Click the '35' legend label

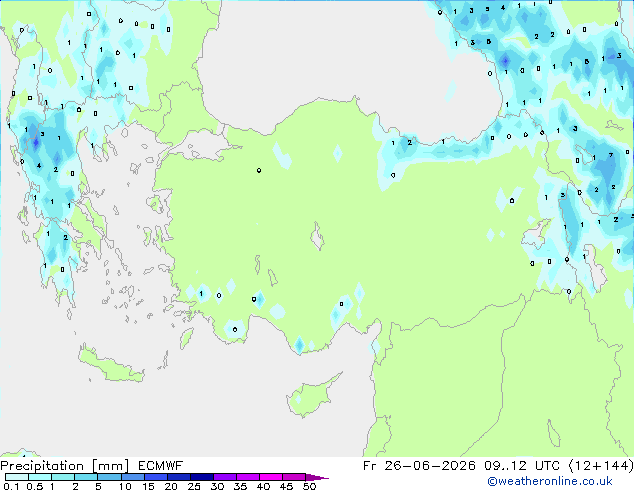(240, 486)
